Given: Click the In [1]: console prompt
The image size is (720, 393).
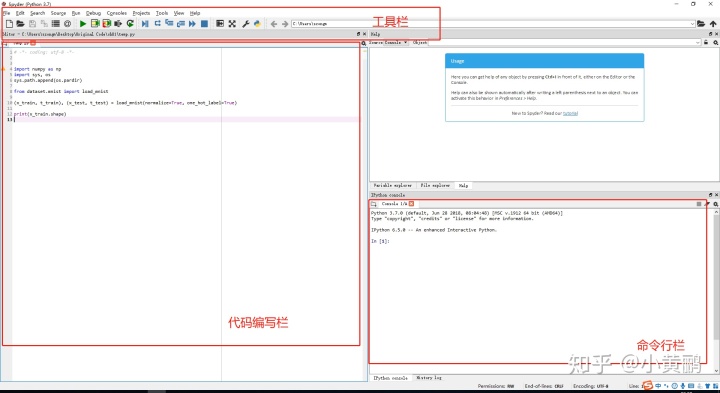Looking at the screenshot, I should coord(380,241).
